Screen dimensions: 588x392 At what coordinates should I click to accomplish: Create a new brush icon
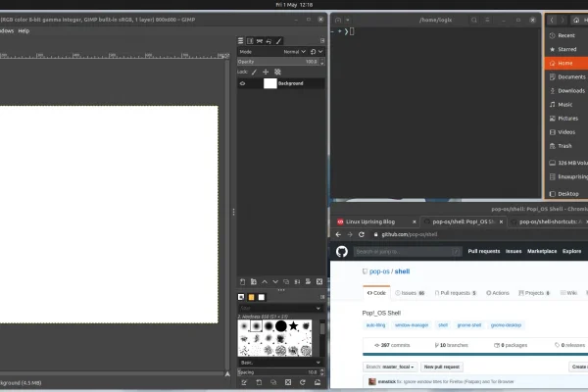(259, 382)
